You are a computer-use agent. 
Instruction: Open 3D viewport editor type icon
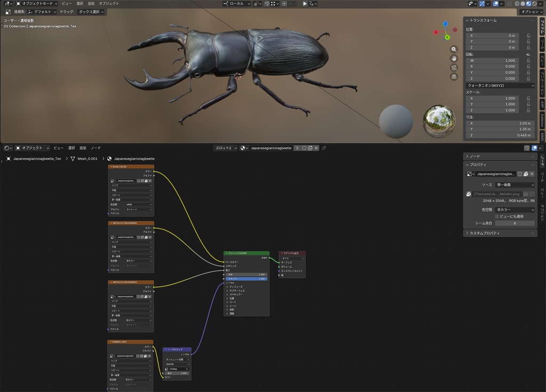7,4
